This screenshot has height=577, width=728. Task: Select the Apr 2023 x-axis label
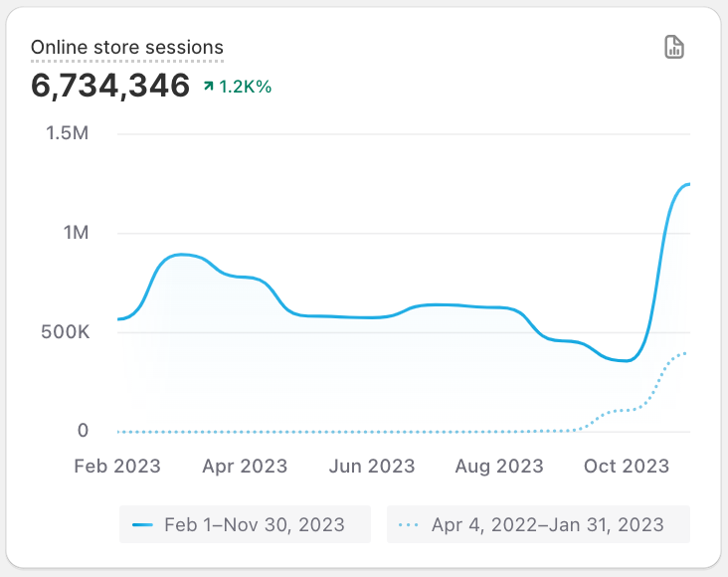click(x=245, y=466)
